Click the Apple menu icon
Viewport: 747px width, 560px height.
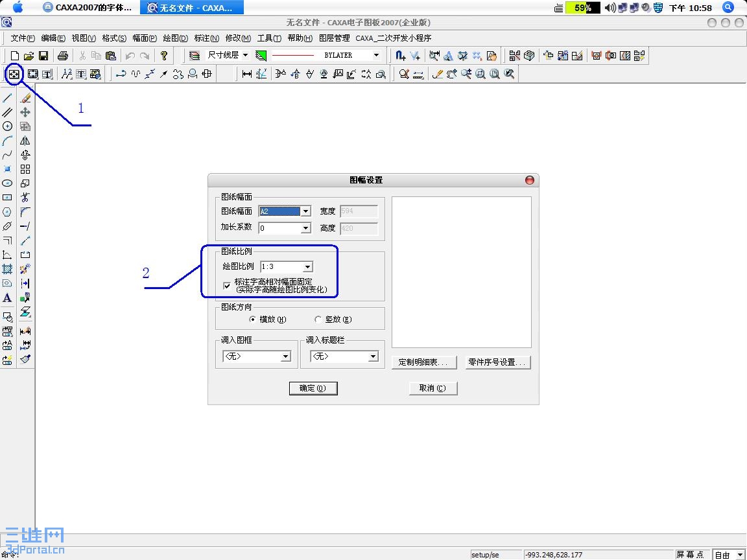pyautogui.click(x=18, y=7)
